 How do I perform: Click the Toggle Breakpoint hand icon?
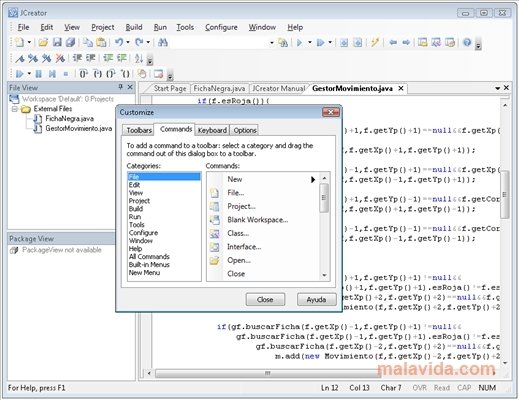click(142, 74)
